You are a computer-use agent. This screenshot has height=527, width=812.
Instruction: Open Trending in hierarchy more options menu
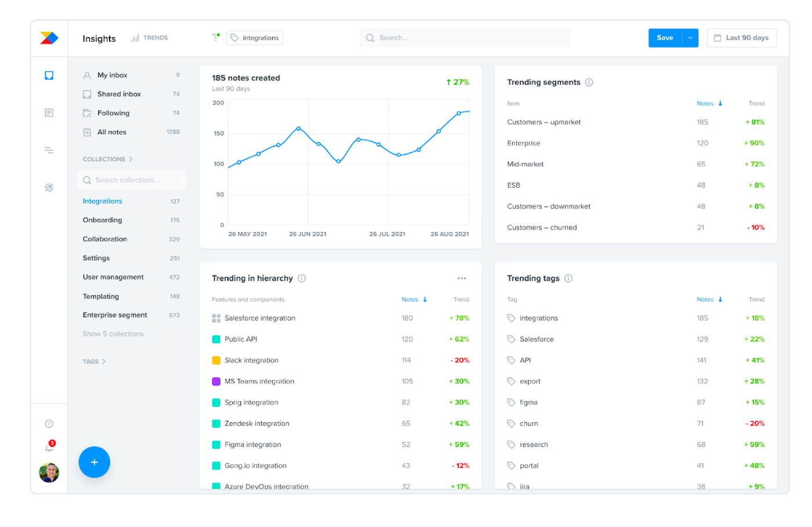(462, 278)
